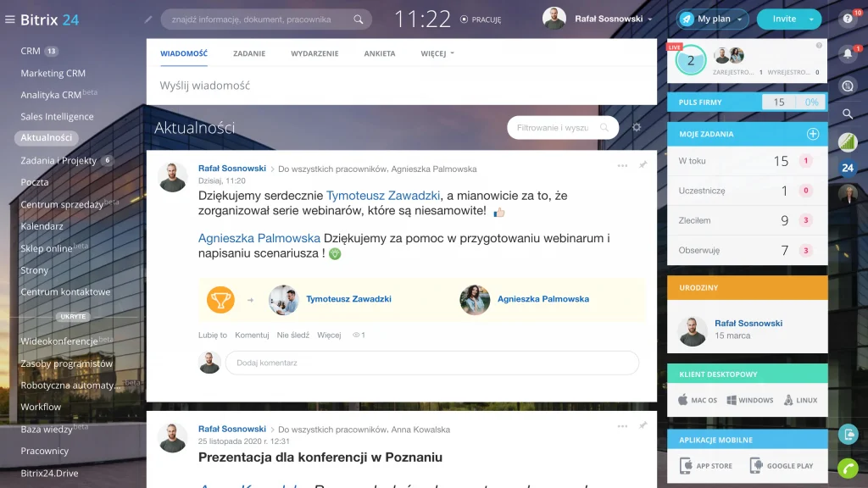Click the hamburger menu beside Bitrix 24 logo
868x488 pixels.
10,19
